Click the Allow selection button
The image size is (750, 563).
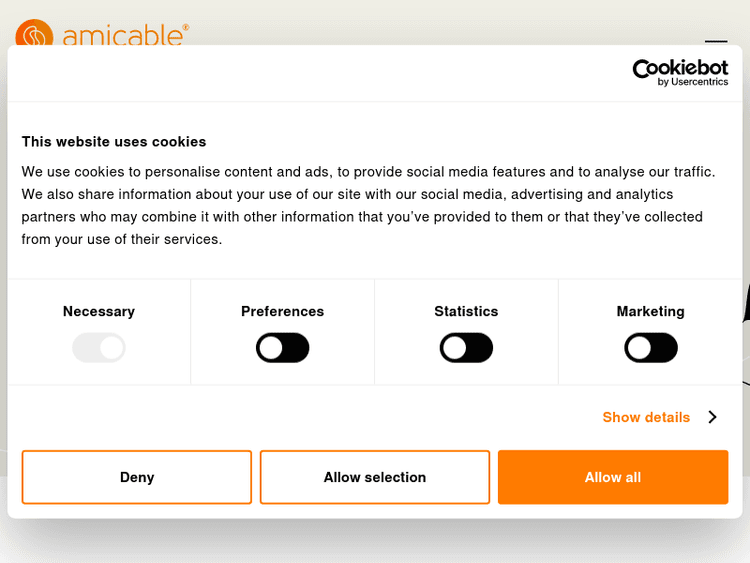coord(375,477)
